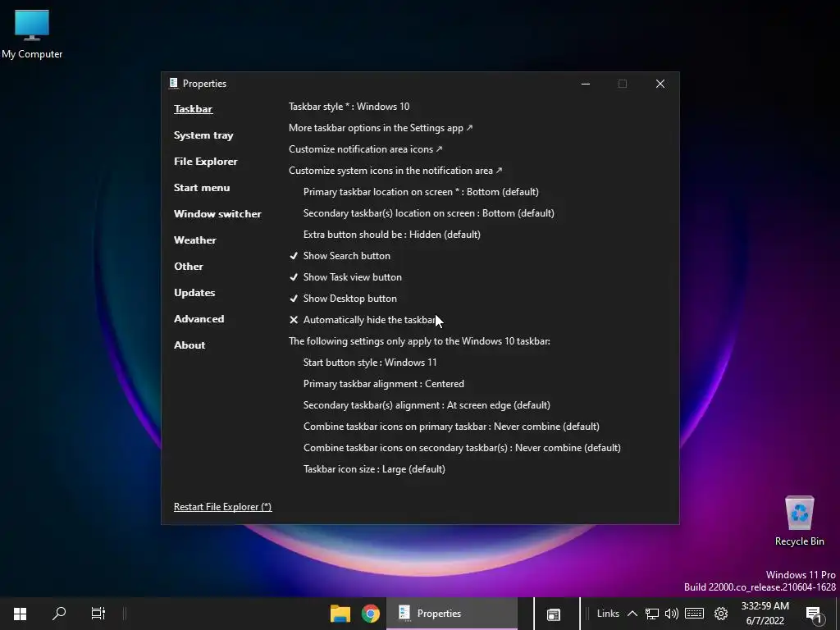Open the My Computer desktop icon
This screenshot has height=630, width=840.
coord(32,34)
